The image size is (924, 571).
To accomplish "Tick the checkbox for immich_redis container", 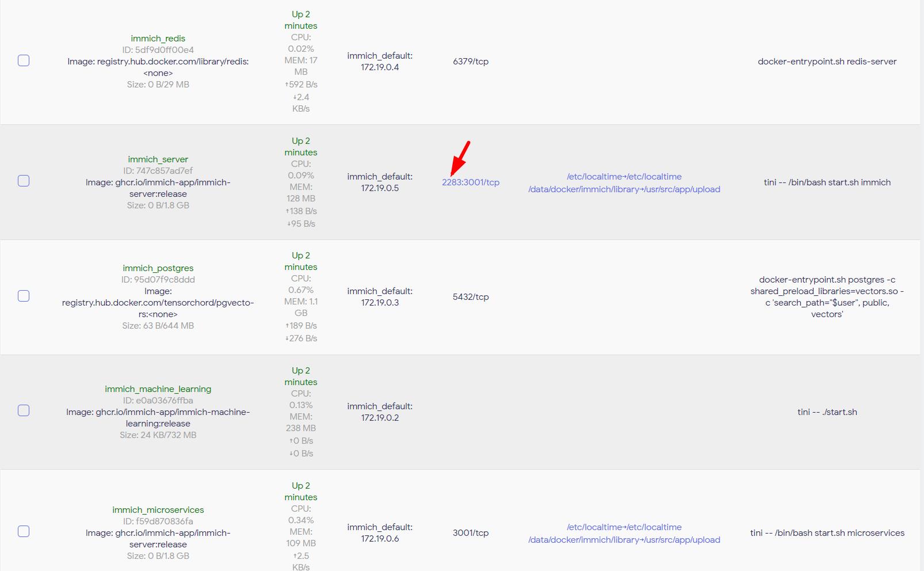I will [x=24, y=60].
